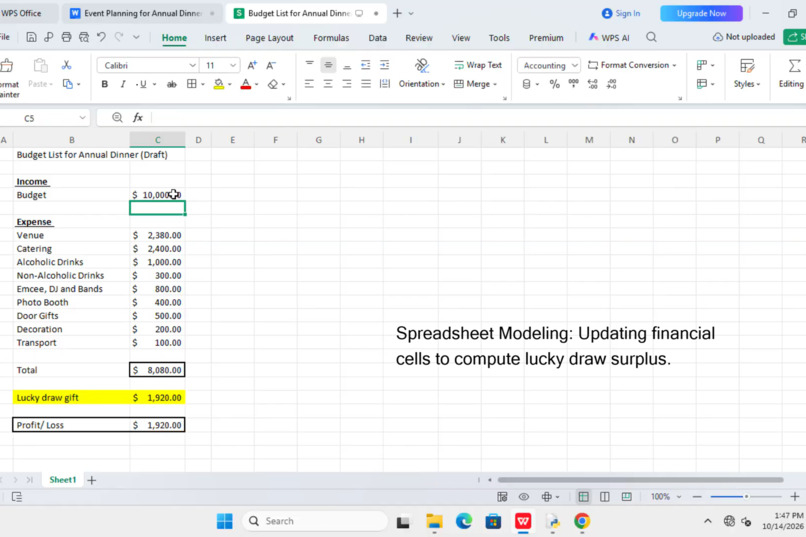806x537 pixels.
Task: Apply yellow fill color
Action: pos(219,84)
